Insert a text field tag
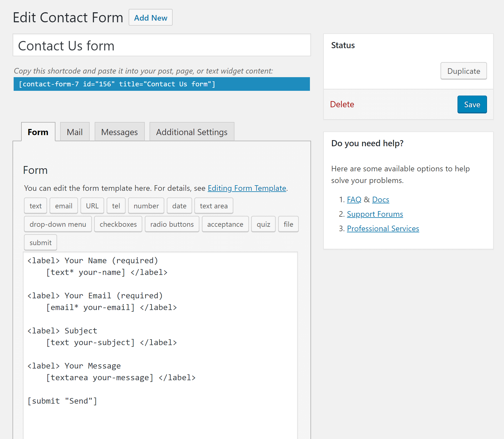Screen dimensions: 504x439 [35, 206]
